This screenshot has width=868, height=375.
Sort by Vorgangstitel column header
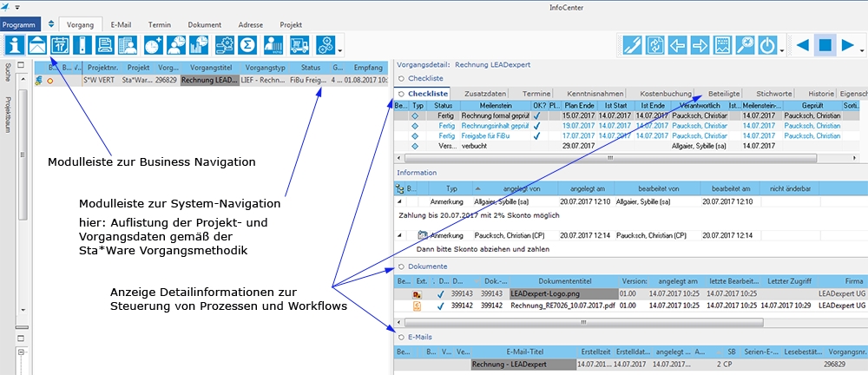[210, 68]
